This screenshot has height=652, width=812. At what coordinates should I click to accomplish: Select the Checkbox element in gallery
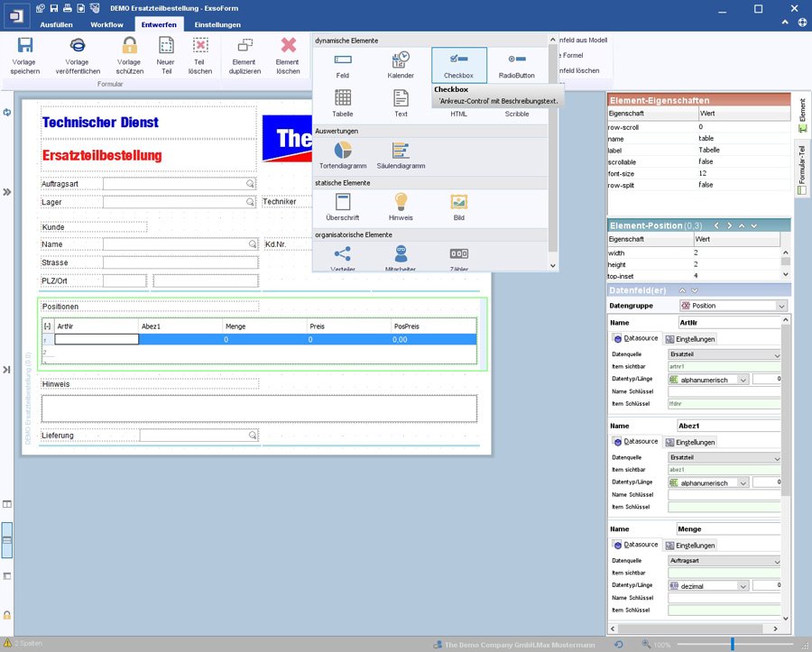459,65
